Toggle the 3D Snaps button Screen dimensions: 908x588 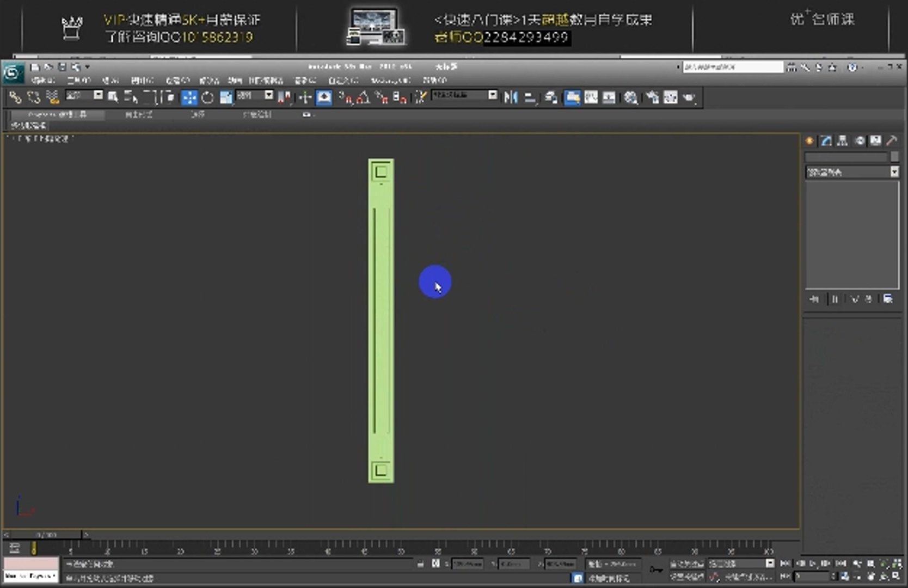(x=345, y=97)
